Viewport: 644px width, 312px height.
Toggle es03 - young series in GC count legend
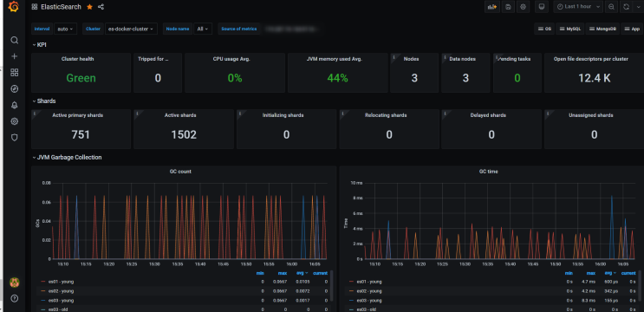pos(62,301)
